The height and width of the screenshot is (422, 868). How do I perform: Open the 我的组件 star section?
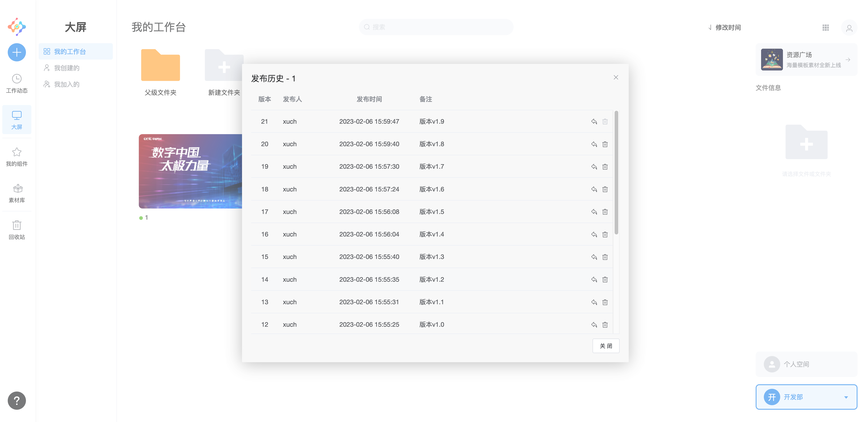point(17,157)
